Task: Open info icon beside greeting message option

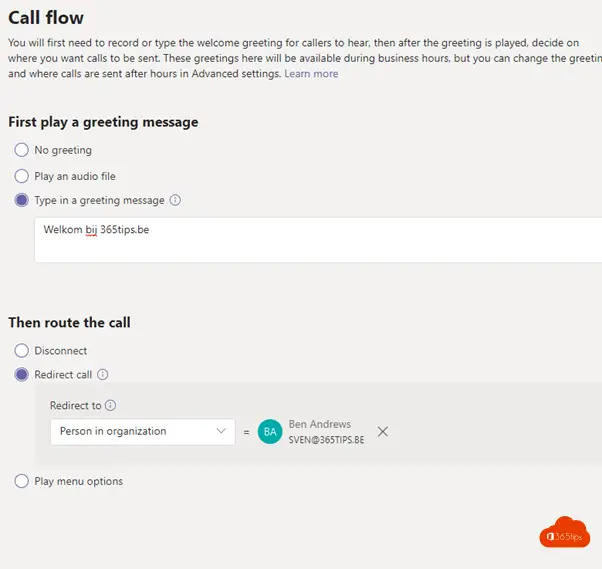Action: pyautogui.click(x=175, y=200)
